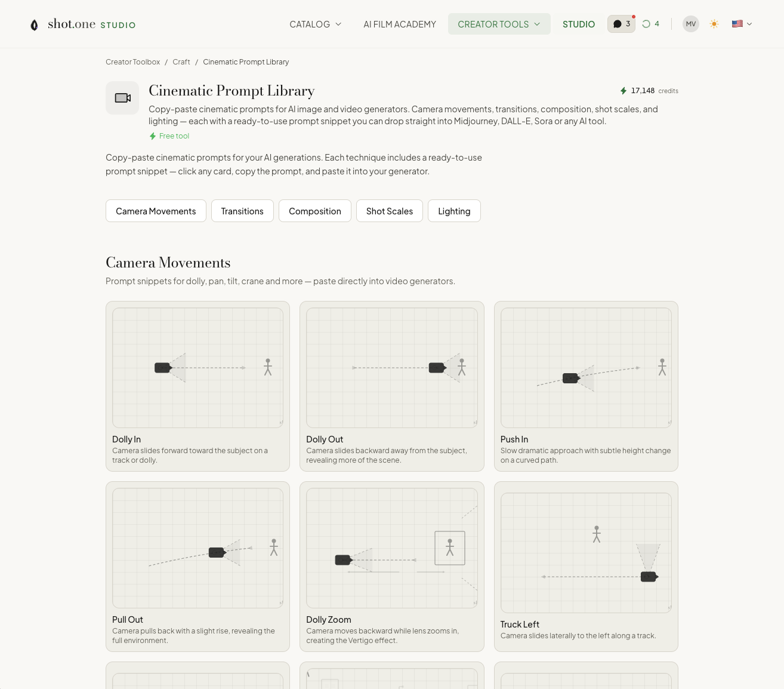Open the MV user avatar
This screenshot has height=689, width=784.
pos(691,24)
